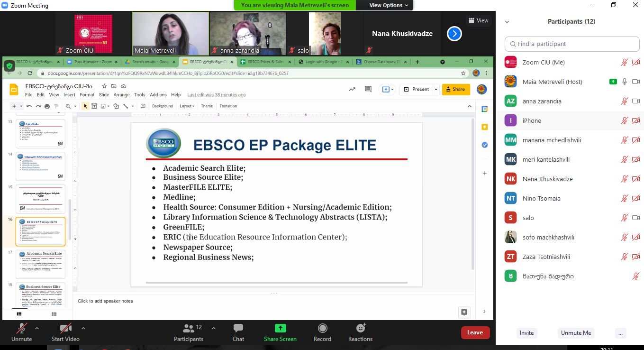Click the undo arrow in Slides toolbar
Image resolution: width=644 pixels, height=350 pixels.
point(29,106)
